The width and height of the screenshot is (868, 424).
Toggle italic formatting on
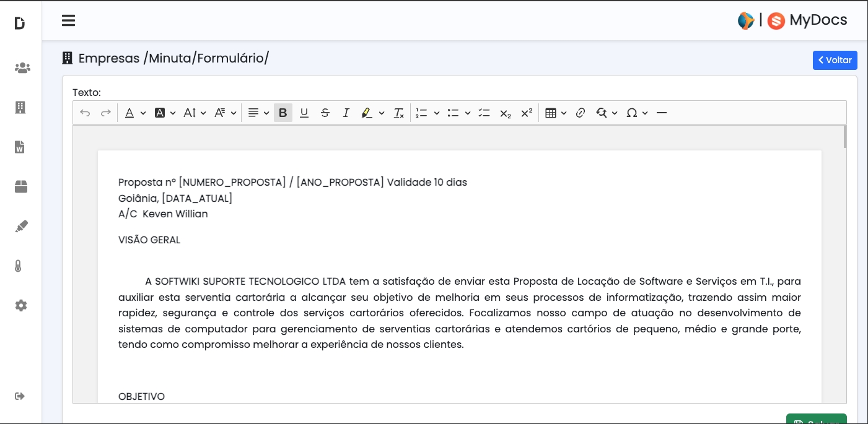pyautogui.click(x=346, y=113)
